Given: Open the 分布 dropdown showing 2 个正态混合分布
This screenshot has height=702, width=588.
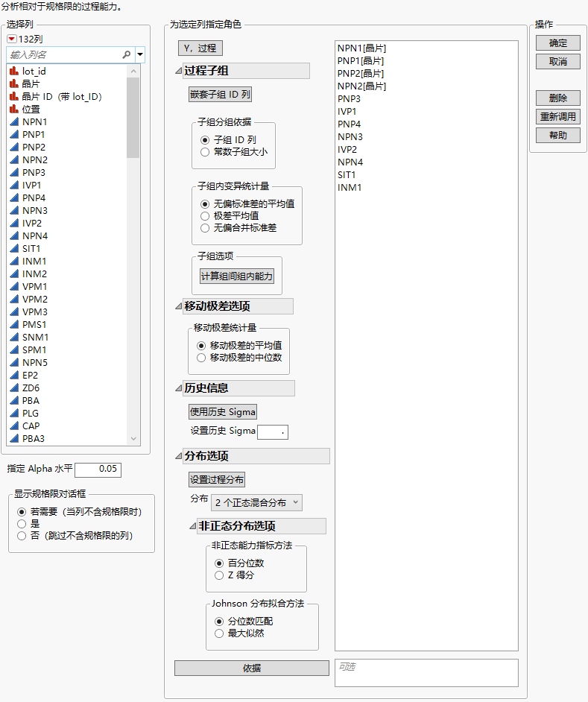Looking at the screenshot, I should [x=256, y=503].
